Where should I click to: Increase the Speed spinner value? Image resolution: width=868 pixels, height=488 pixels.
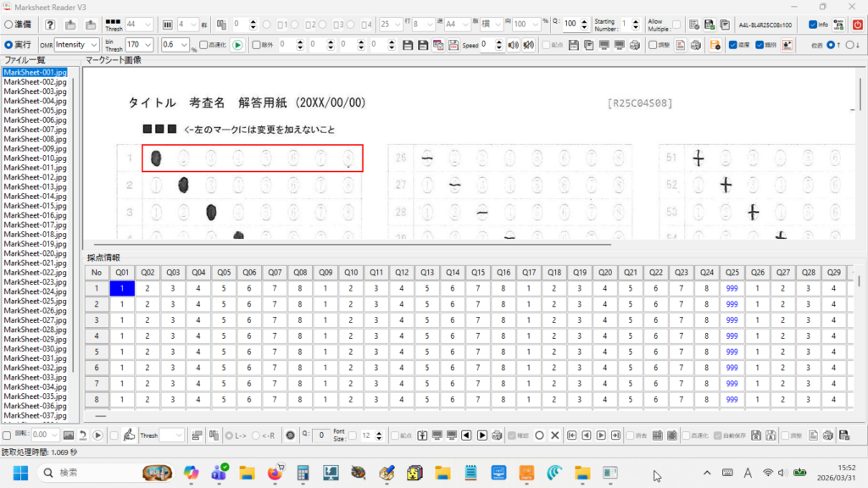500,42
